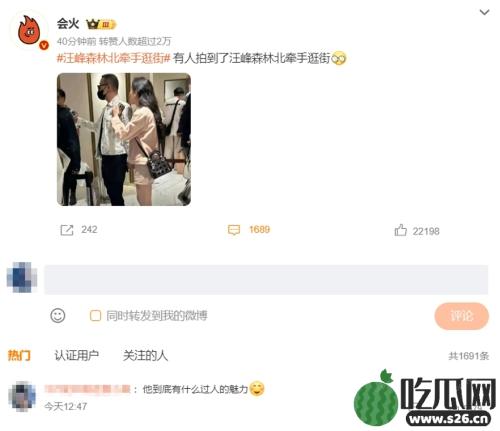This screenshot has height=431, width=500.
Task: Expand the post options chevron menu
Action: [484, 12]
